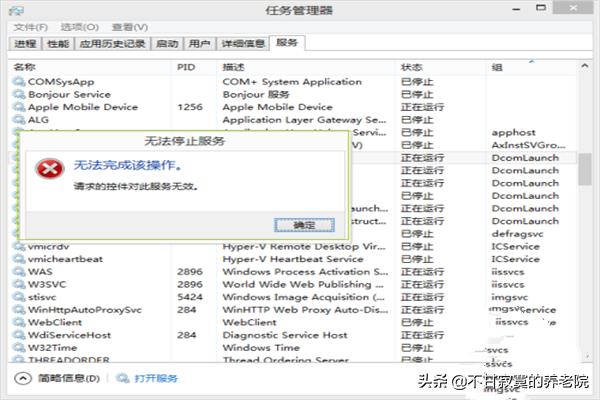Open the 打开服务 link
The width and height of the screenshot is (600, 400).
click(x=156, y=379)
